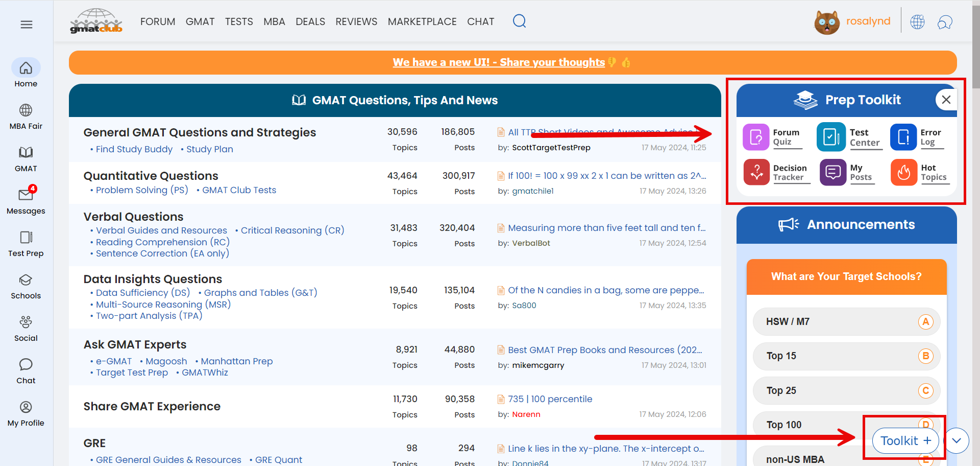Viewport: 980px width, 466px height.
Task: Click the hamburger menu icon
Action: click(27, 25)
